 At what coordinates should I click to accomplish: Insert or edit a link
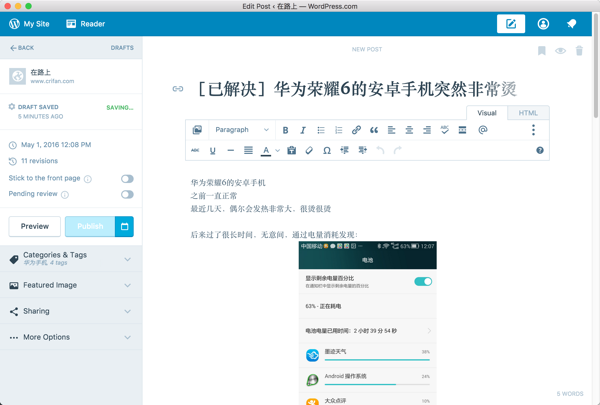[356, 130]
